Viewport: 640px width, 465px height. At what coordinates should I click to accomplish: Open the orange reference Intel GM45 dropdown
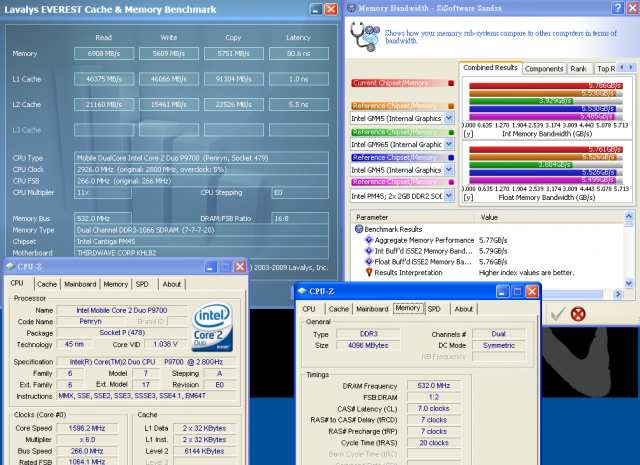tap(449, 118)
